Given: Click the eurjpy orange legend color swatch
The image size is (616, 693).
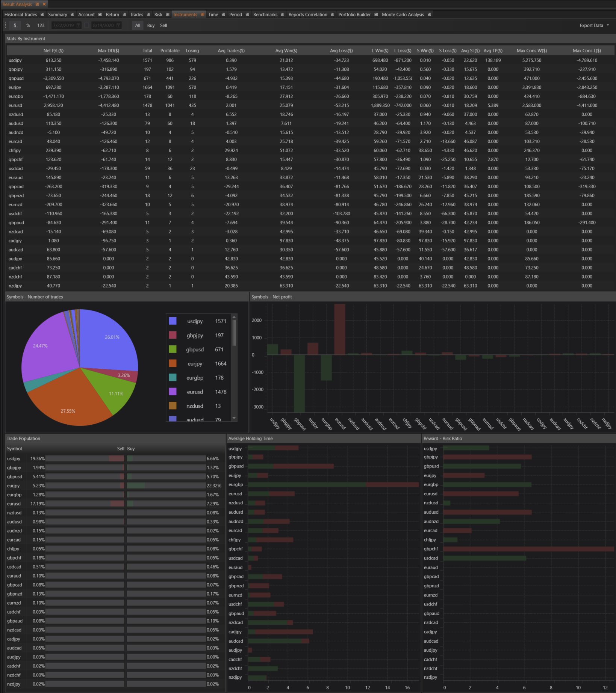Looking at the screenshot, I should (173, 363).
